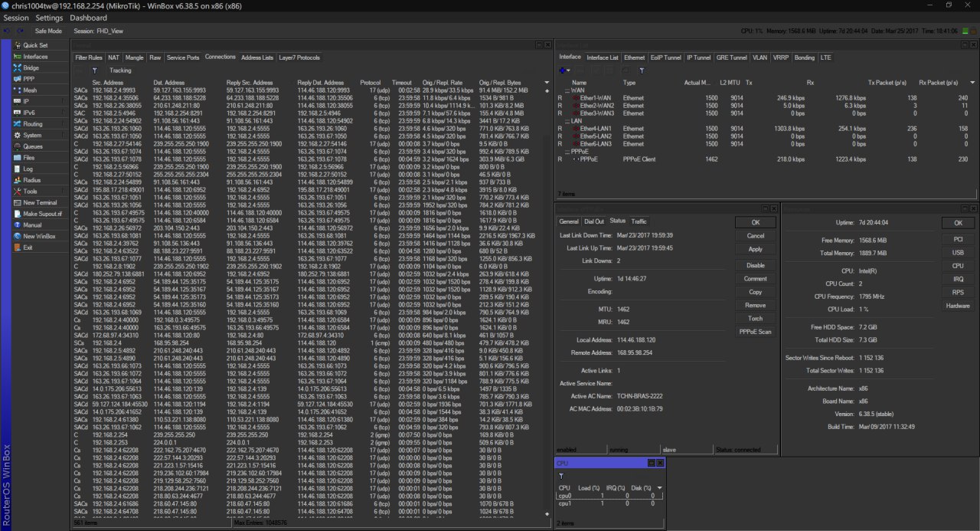The width and height of the screenshot is (980, 531).
Task: Switch to the Filter Rules tab
Action: click(x=89, y=57)
